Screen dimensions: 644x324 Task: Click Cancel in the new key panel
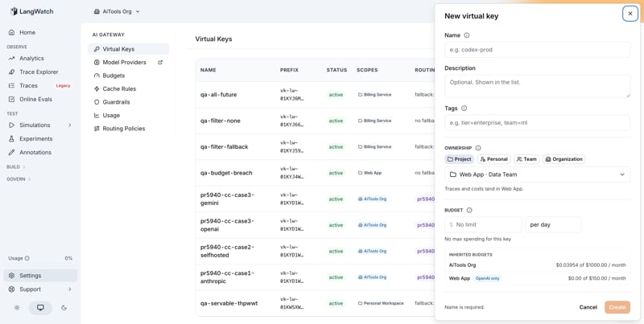coord(588,307)
